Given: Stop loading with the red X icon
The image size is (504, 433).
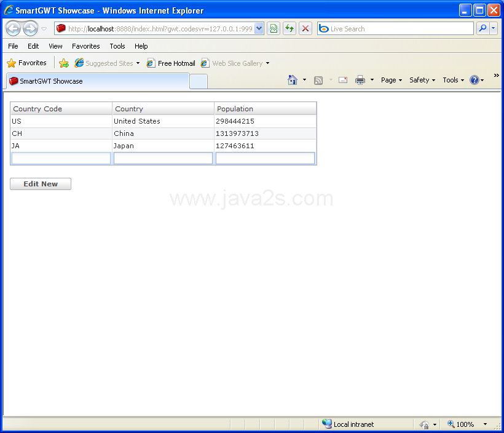Looking at the screenshot, I should 305,29.
